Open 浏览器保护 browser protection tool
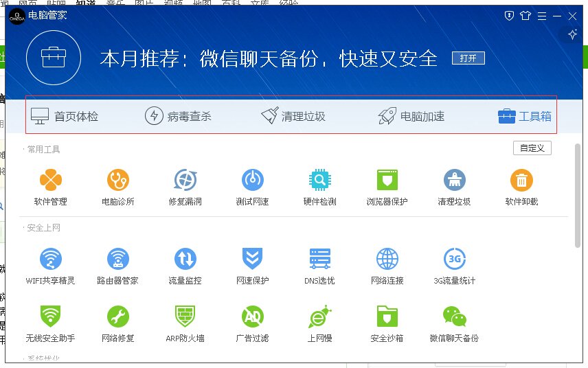The width and height of the screenshot is (588, 368). point(387,187)
